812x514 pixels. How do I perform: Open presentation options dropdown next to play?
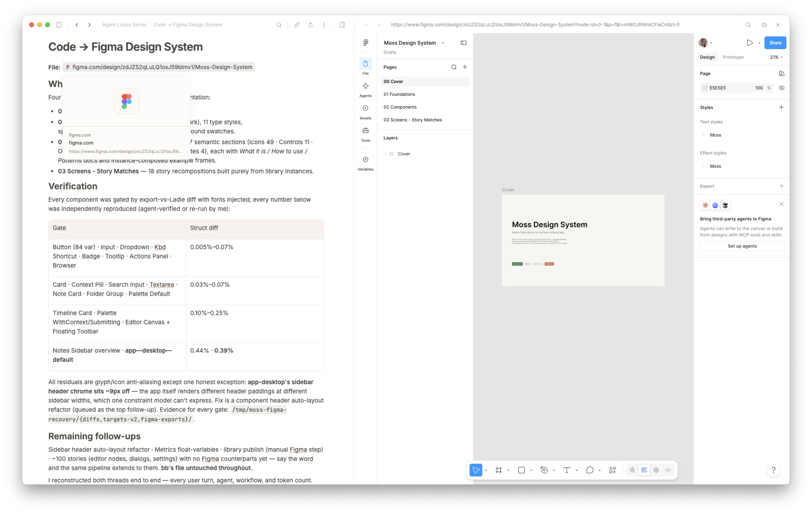click(759, 43)
